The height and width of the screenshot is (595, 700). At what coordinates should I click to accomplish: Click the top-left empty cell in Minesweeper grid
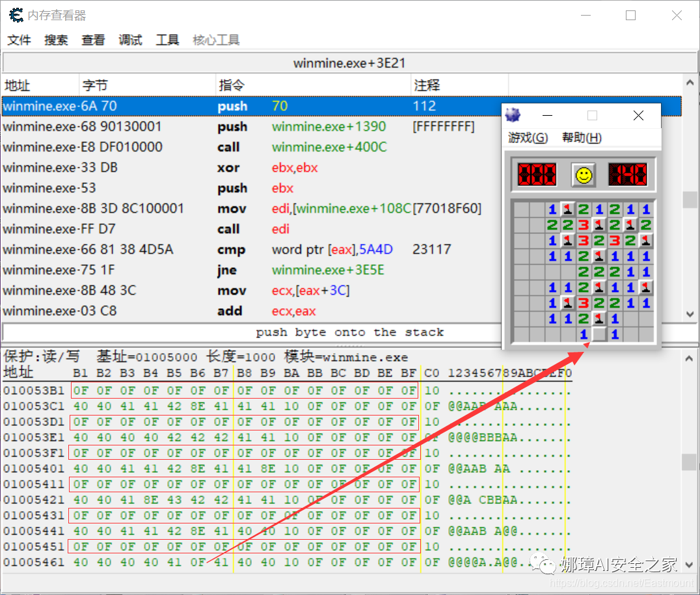[521, 209]
